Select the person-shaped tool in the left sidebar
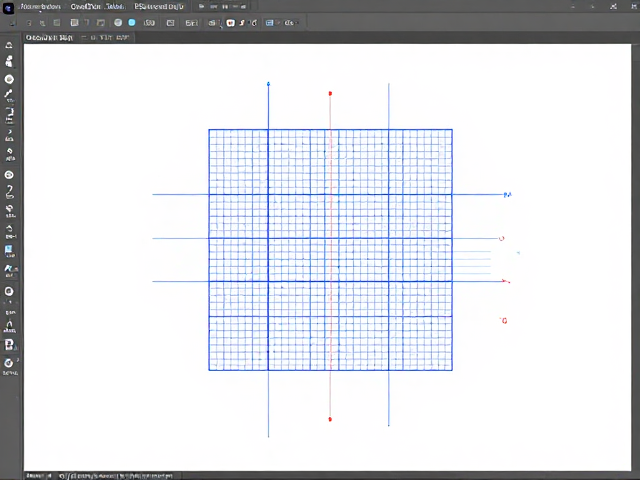The height and width of the screenshot is (480, 640). pyautogui.click(x=9, y=61)
